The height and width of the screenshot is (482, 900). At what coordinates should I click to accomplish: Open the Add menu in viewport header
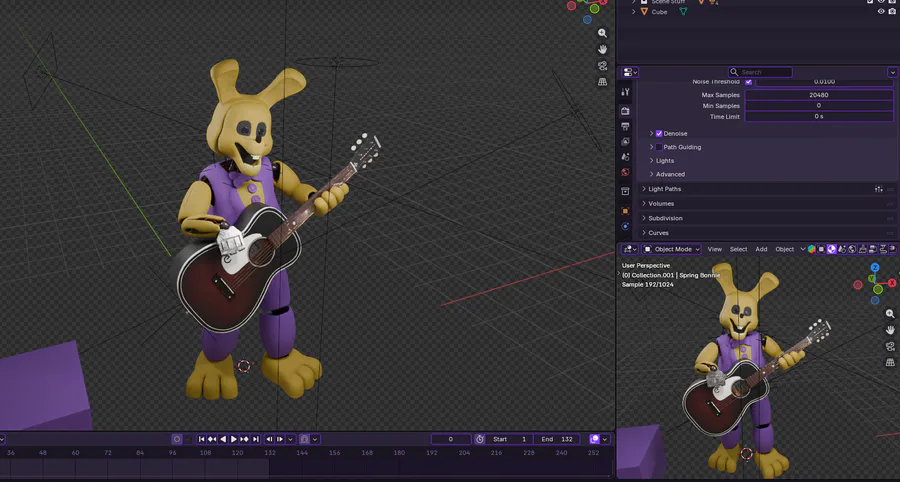click(x=761, y=249)
